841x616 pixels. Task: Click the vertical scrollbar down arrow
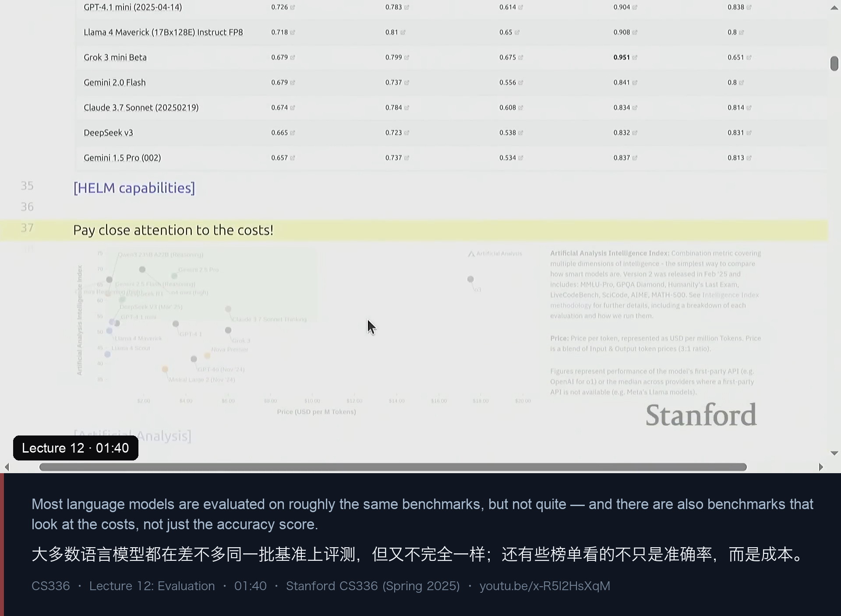tap(834, 453)
